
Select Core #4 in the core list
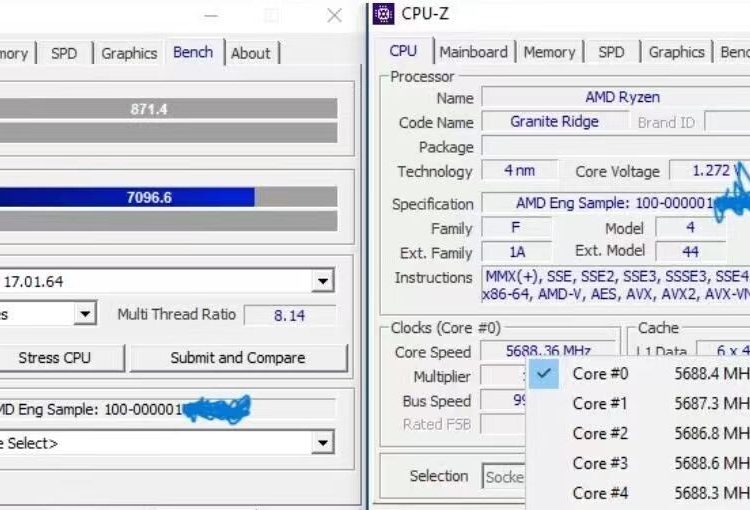pyautogui.click(x=638, y=493)
